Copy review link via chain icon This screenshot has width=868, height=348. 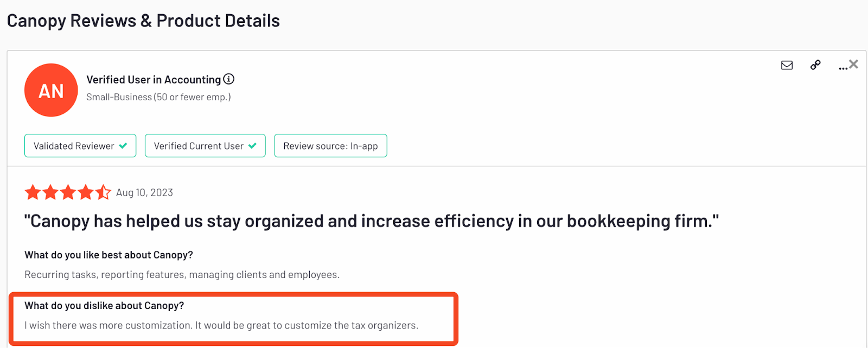click(x=815, y=65)
